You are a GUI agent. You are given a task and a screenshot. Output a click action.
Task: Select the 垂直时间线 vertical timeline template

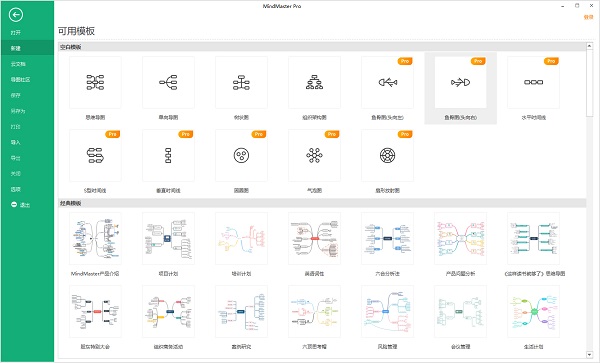[168, 155]
